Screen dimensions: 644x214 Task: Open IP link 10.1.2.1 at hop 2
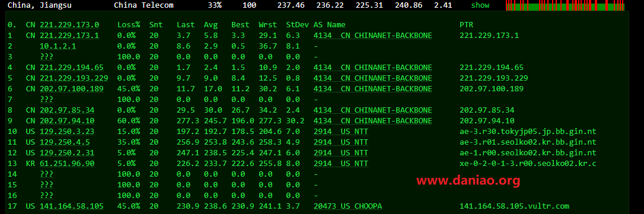58,46
